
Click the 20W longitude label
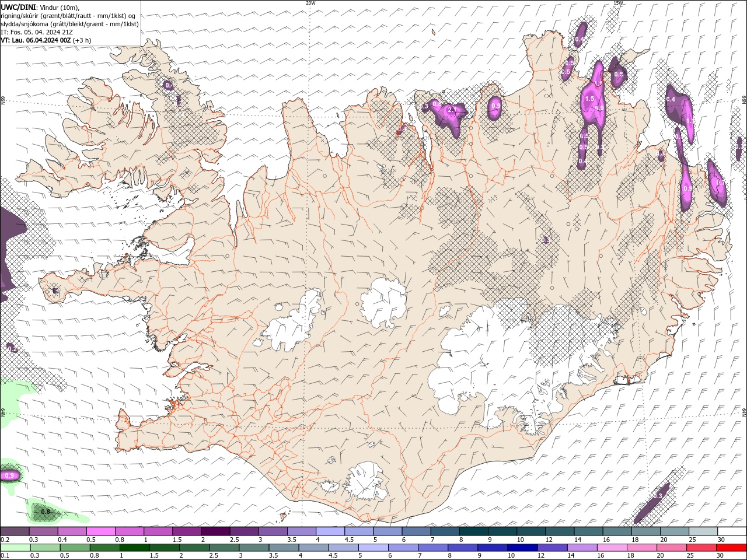pyautogui.click(x=310, y=3)
